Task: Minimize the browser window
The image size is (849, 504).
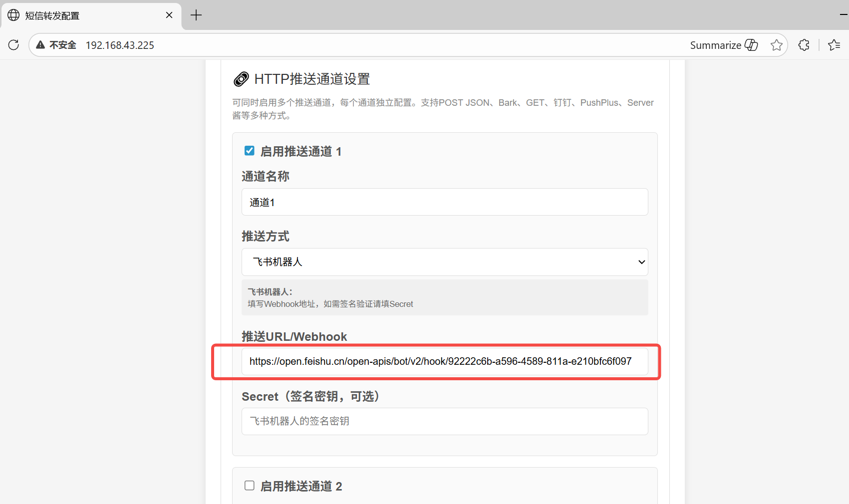Action: click(x=844, y=15)
